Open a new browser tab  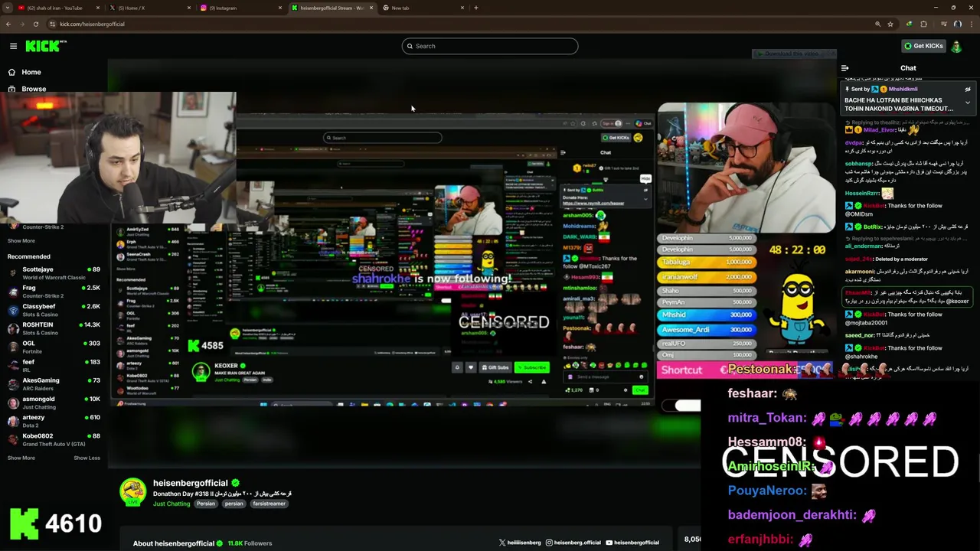coord(476,8)
